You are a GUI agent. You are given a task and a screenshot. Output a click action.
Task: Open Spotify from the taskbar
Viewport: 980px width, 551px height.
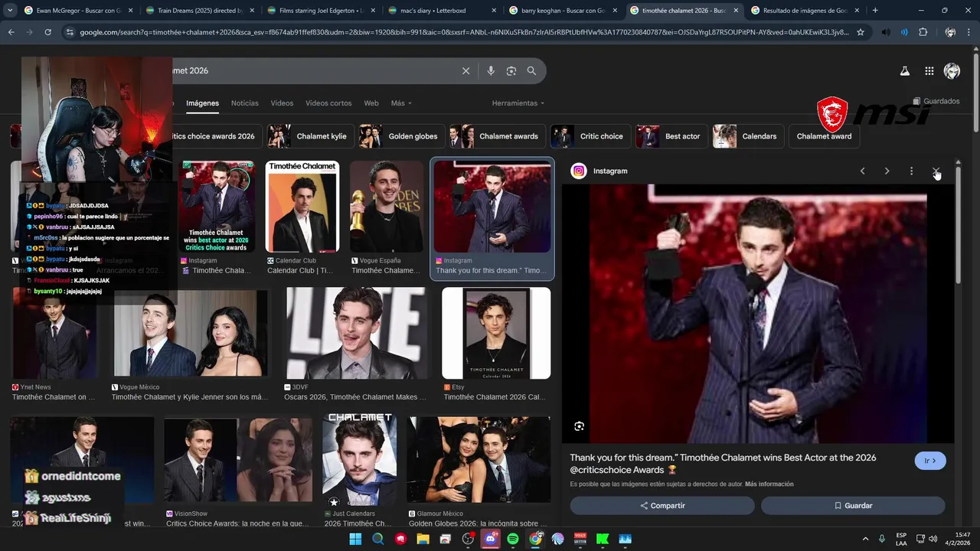(513, 539)
